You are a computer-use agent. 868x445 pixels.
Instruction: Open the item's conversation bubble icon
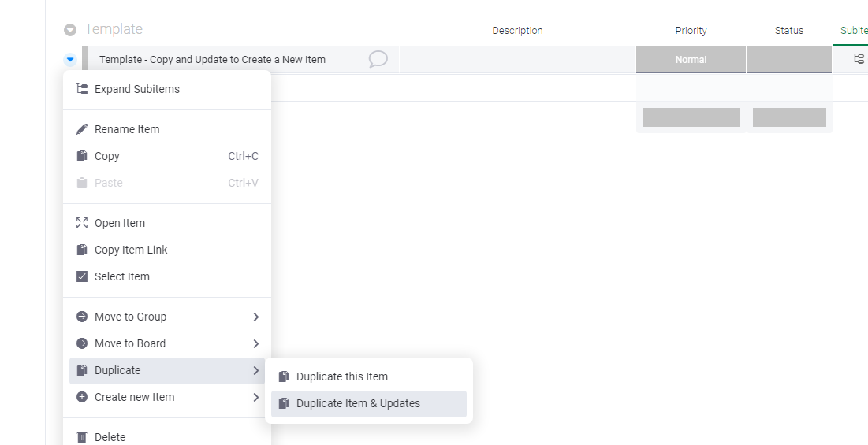(378, 59)
